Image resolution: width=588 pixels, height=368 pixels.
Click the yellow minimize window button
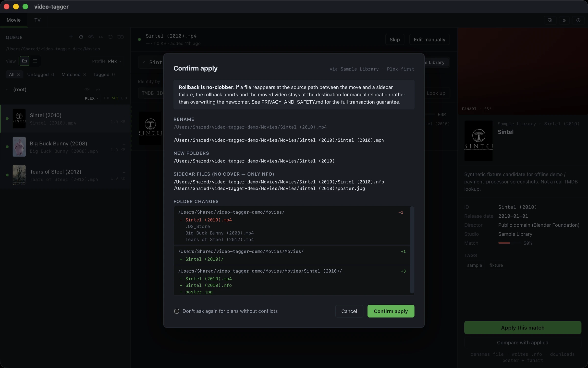16,7
